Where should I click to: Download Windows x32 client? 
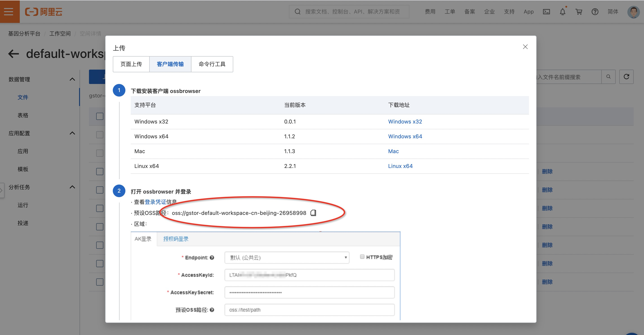(x=405, y=122)
